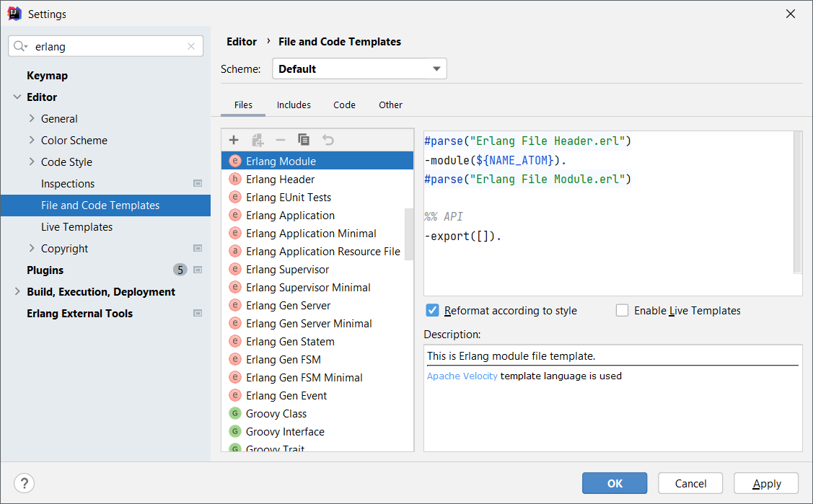
Task: Select Keymap in settings tree
Action: (x=47, y=75)
